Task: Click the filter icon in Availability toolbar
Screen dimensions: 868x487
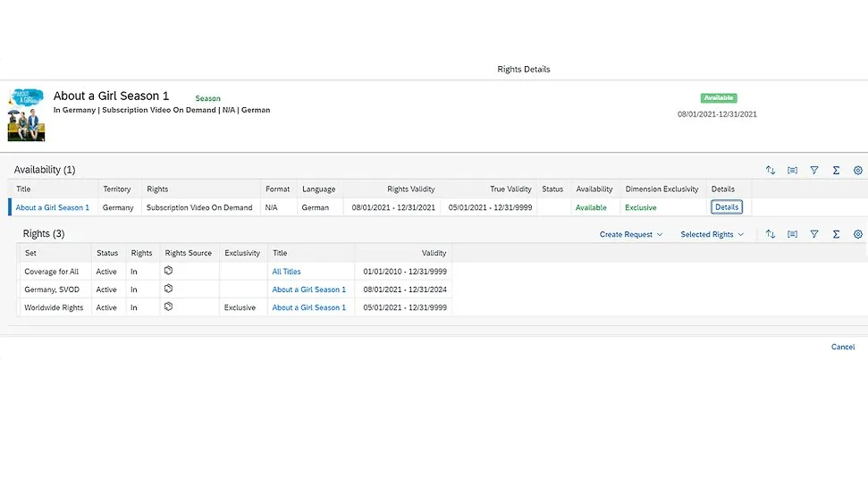Action: 814,170
